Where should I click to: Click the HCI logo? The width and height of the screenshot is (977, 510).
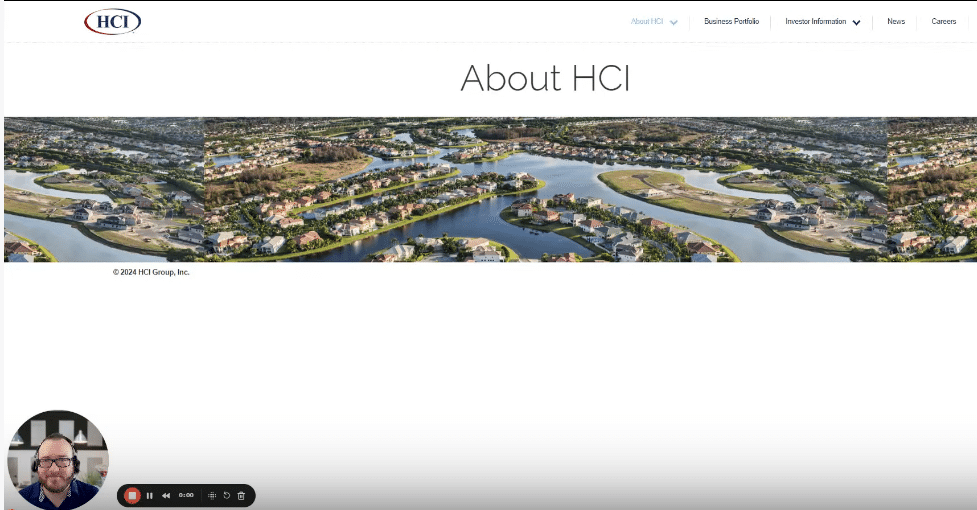click(113, 22)
